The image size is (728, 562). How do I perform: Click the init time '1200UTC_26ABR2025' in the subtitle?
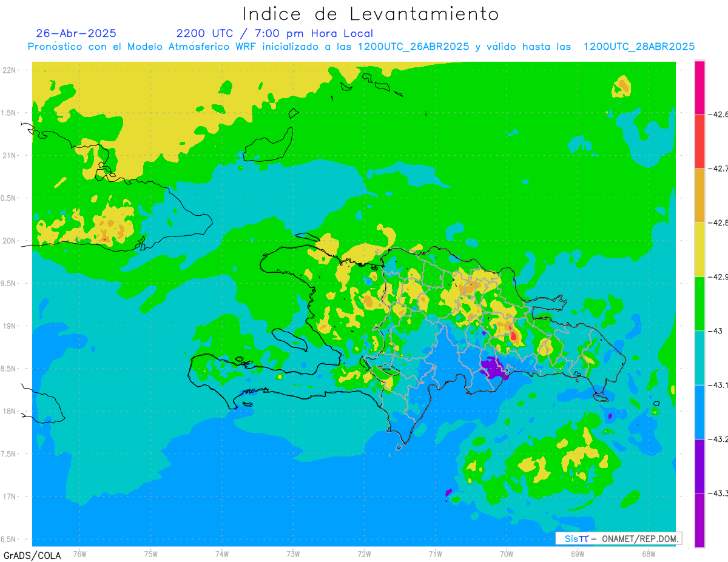(413, 47)
